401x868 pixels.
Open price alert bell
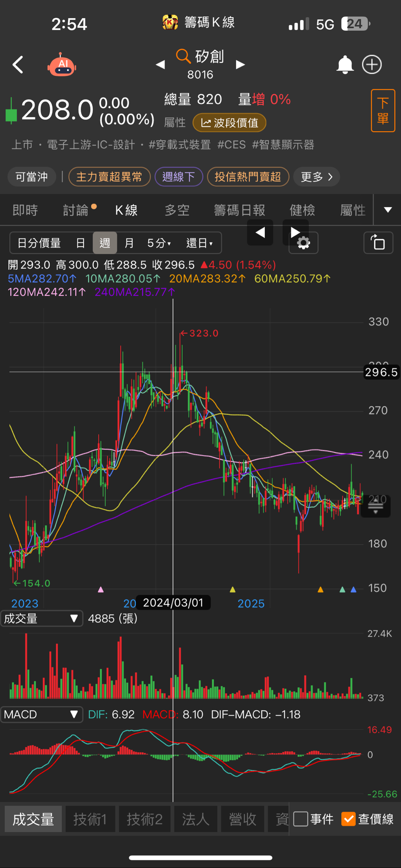345,65
